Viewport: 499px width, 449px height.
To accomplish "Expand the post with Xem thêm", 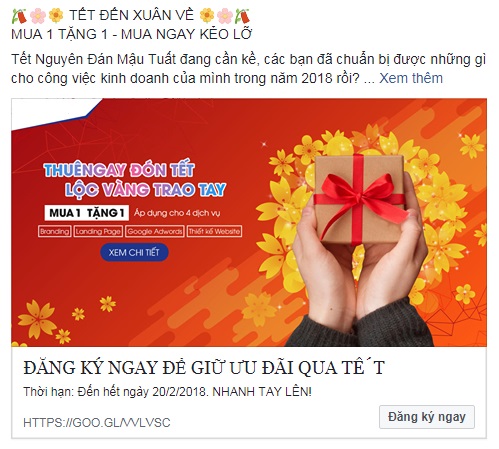I will pyautogui.click(x=411, y=78).
